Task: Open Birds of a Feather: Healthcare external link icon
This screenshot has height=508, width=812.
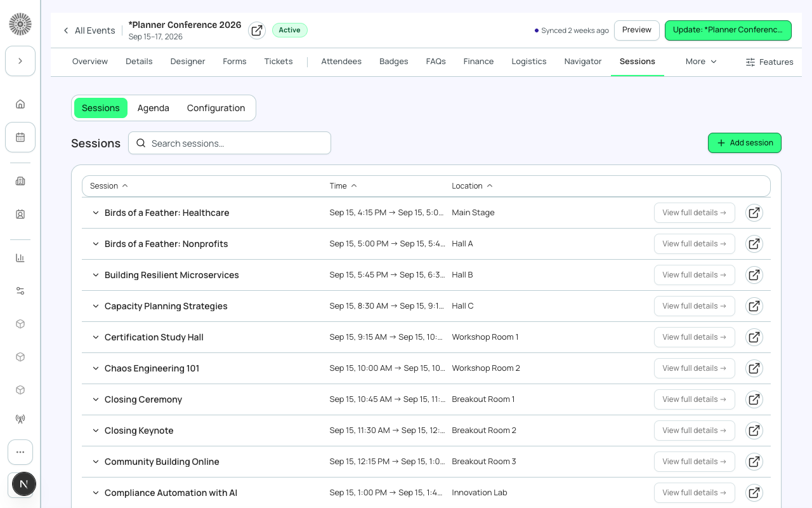Action: click(754, 213)
